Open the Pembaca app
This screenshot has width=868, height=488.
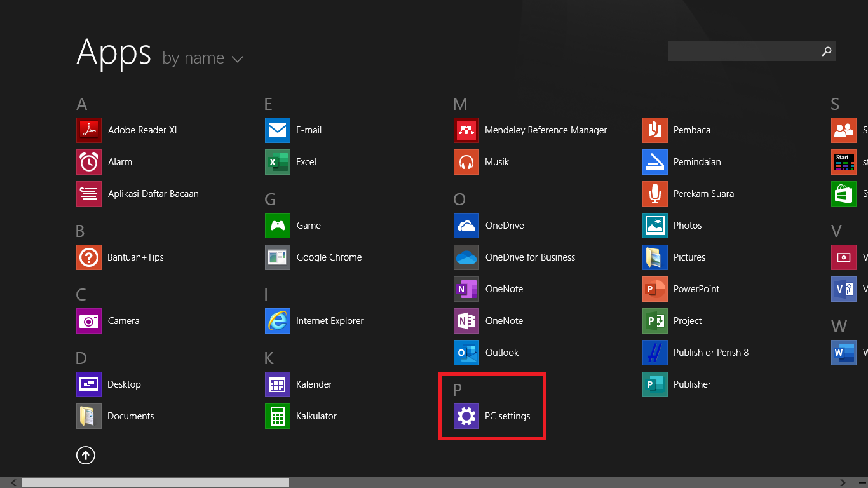pyautogui.click(x=677, y=130)
